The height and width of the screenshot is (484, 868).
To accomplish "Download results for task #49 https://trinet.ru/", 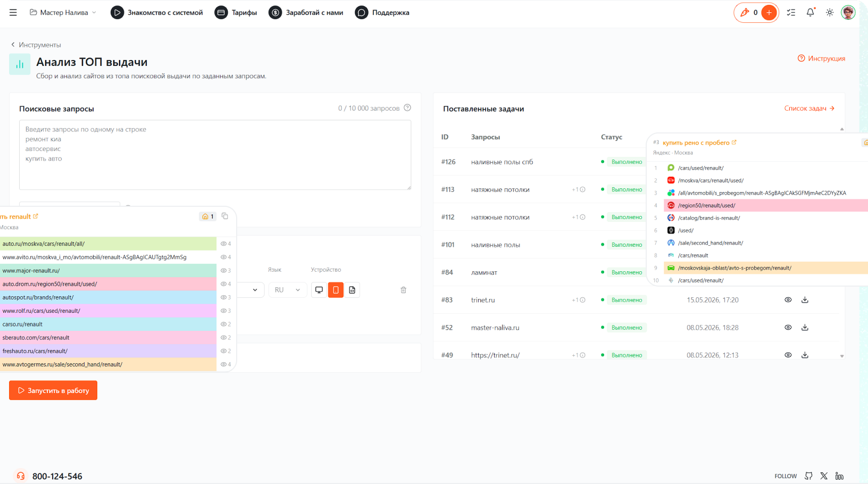I will click(x=805, y=355).
